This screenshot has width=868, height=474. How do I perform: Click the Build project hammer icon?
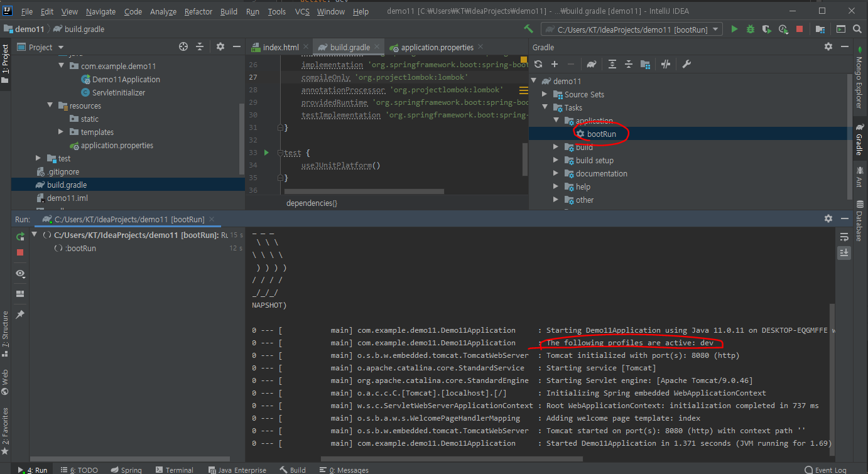tap(529, 29)
